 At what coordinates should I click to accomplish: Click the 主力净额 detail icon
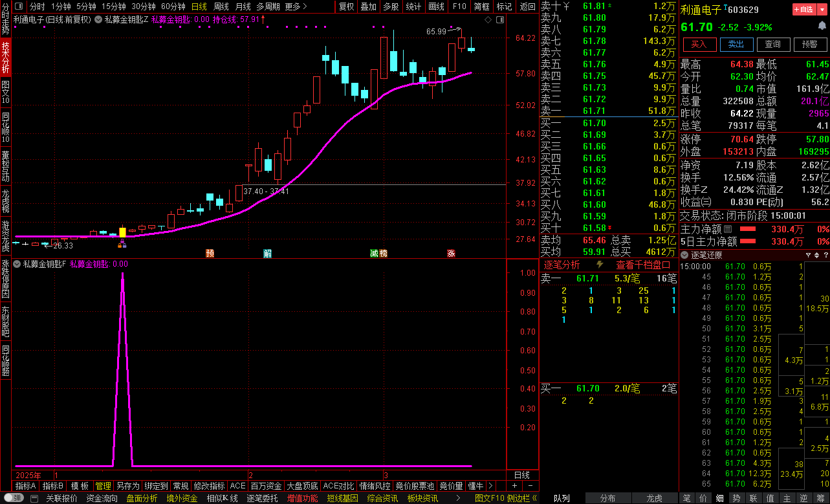[728, 229]
